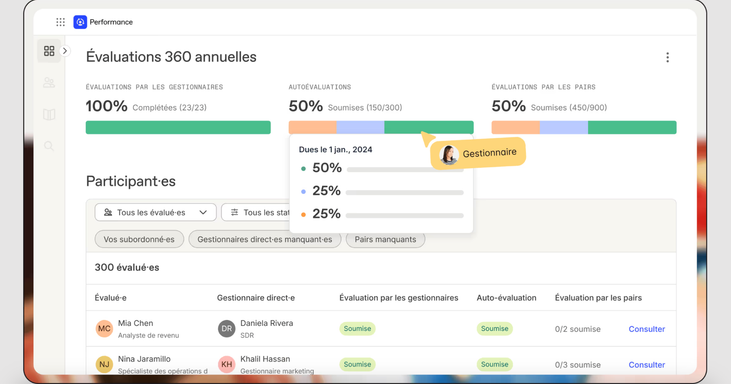731x384 pixels.
Task: Click the 300 évalué·es count text
Action: pyautogui.click(x=127, y=267)
